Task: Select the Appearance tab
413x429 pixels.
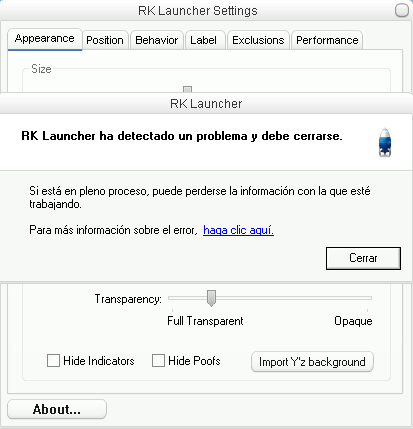Action: [x=45, y=39]
